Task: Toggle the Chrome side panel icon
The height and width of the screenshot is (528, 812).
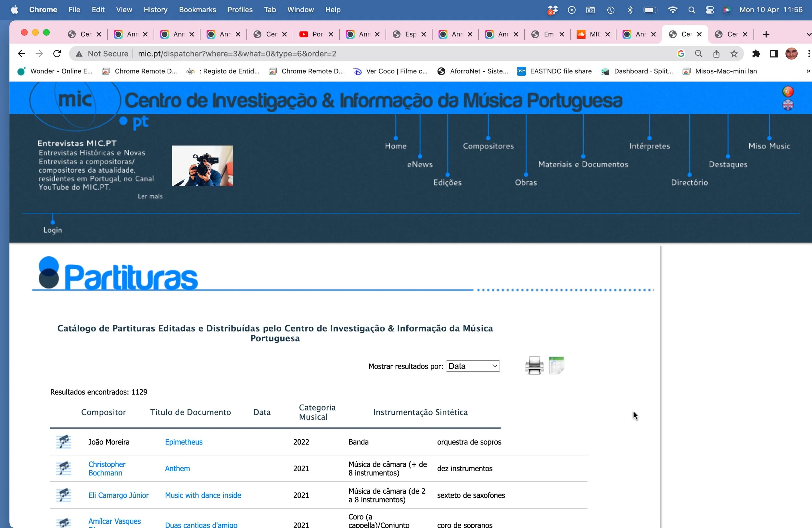Action: [x=773, y=54]
